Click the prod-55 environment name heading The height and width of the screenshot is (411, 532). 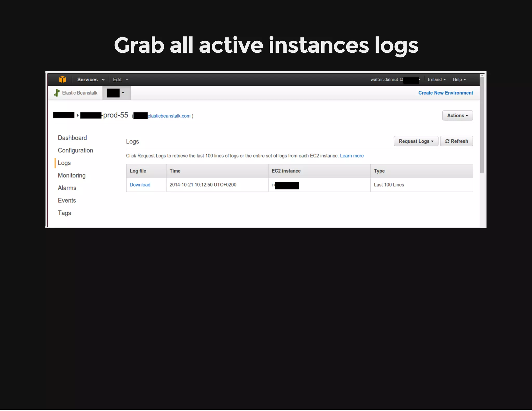pos(104,115)
